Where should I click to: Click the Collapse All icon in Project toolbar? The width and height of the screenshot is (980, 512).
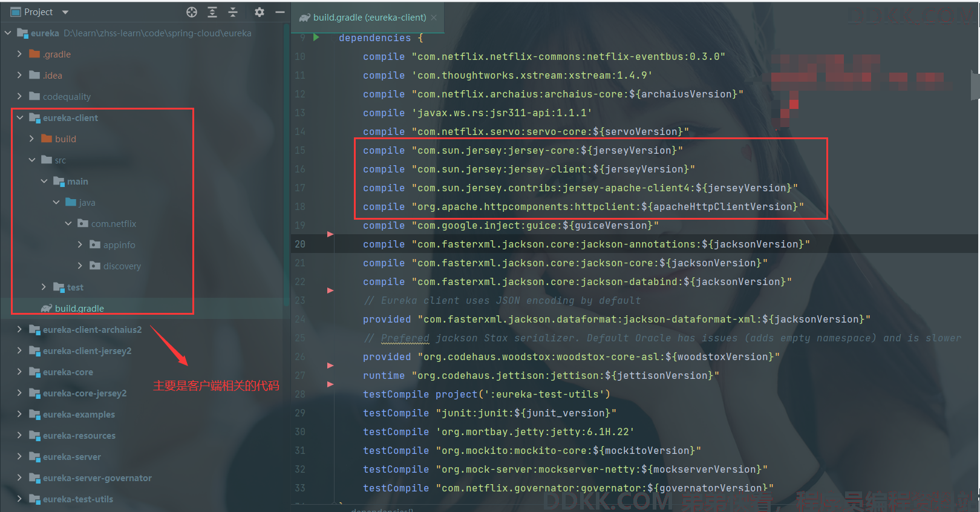[233, 12]
